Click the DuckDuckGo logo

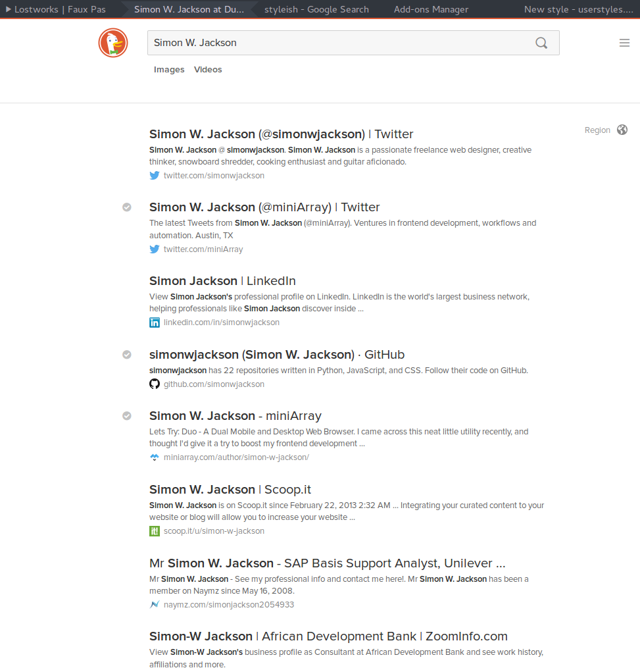pyautogui.click(x=112, y=43)
